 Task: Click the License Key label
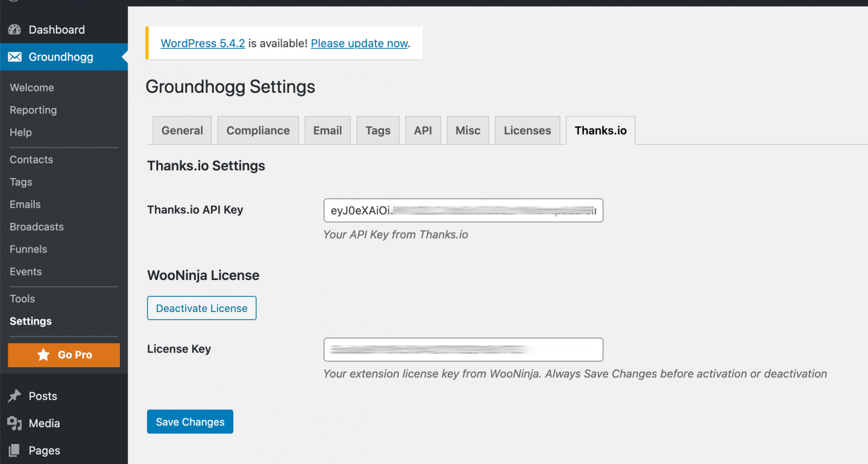pyautogui.click(x=179, y=349)
